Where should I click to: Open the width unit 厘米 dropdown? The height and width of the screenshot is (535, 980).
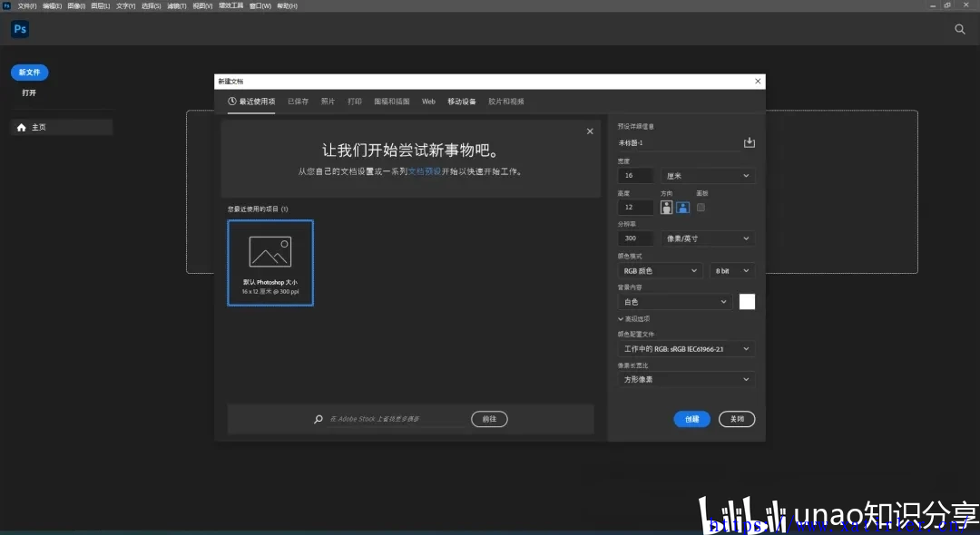pos(708,175)
